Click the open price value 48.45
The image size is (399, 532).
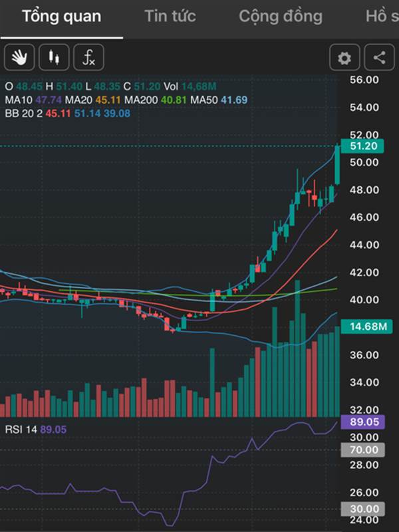pyautogui.click(x=29, y=86)
